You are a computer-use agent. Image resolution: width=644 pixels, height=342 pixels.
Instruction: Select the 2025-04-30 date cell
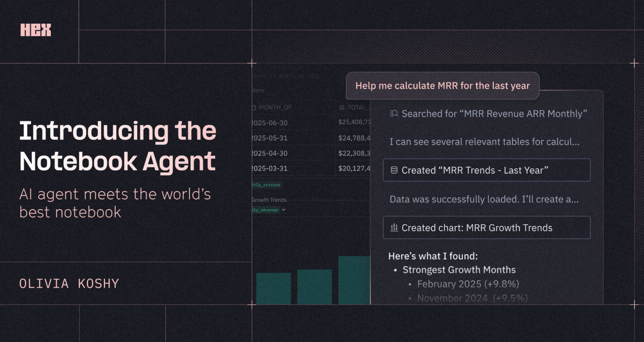269,153
